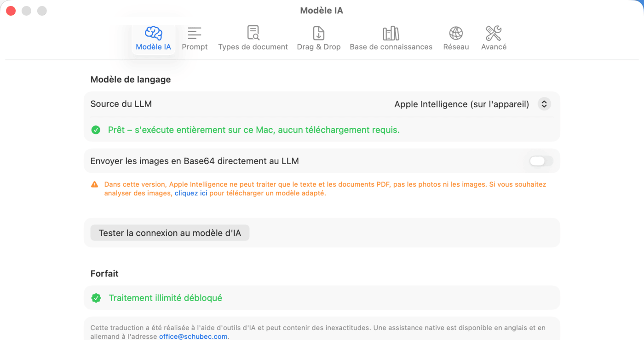Switch to the Avancé tab label

coord(494,47)
